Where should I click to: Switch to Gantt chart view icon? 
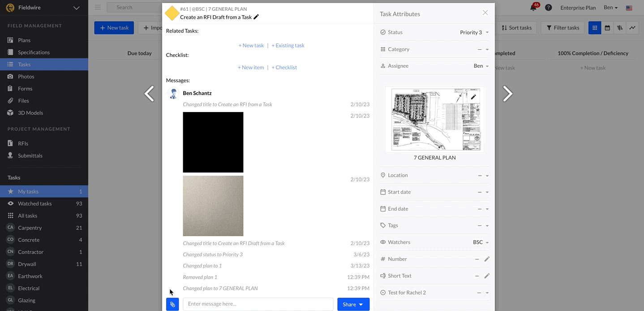pyautogui.click(x=620, y=28)
